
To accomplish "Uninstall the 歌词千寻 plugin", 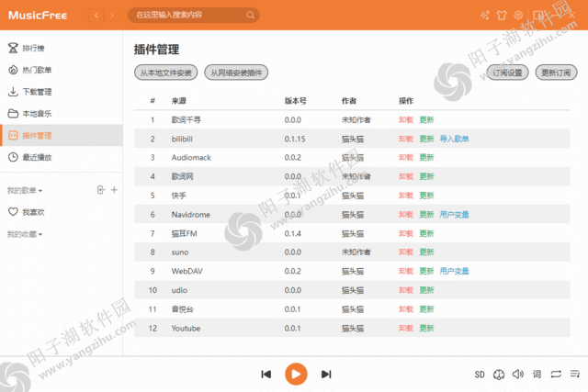I will tap(406, 120).
